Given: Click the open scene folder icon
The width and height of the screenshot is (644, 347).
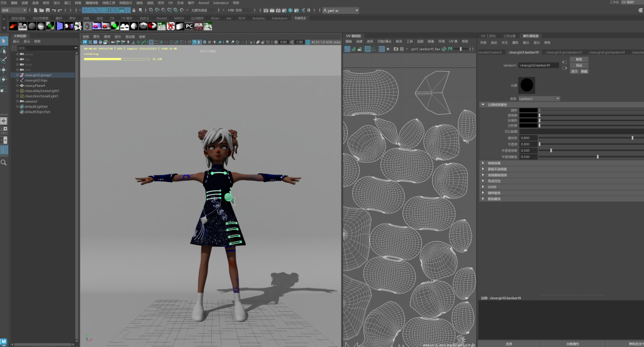Looking at the screenshot, I should [x=42, y=10].
